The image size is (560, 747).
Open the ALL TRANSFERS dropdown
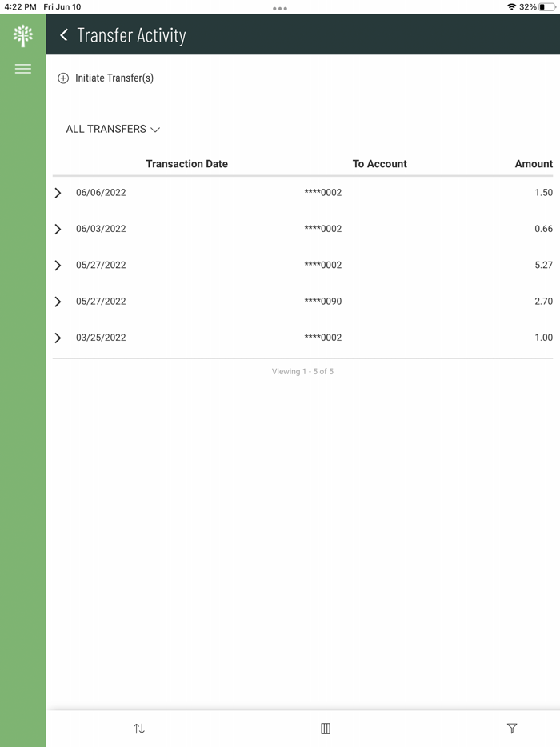113,129
